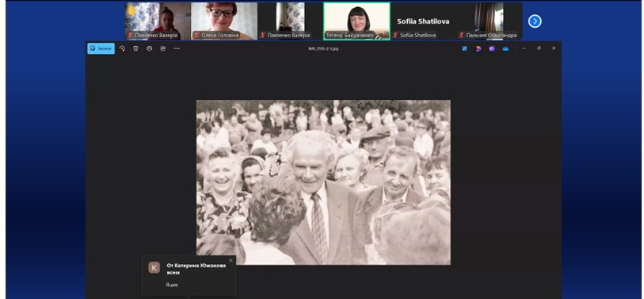The height and width of the screenshot is (299, 644).
Task: Select Павленко Валерія thumbnail showing a girl
Action: pyautogui.click(x=158, y=21)
